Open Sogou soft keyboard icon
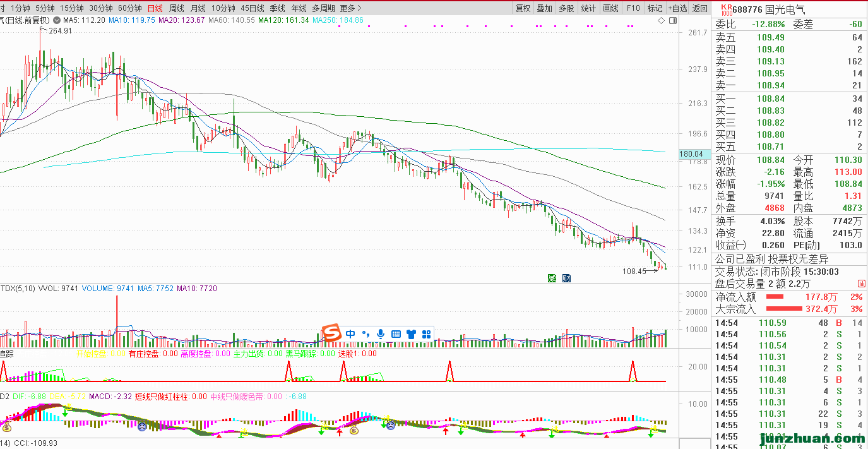The width and height of the screenshot is (868, 449). pyautogui.click(x=396, y=333)
